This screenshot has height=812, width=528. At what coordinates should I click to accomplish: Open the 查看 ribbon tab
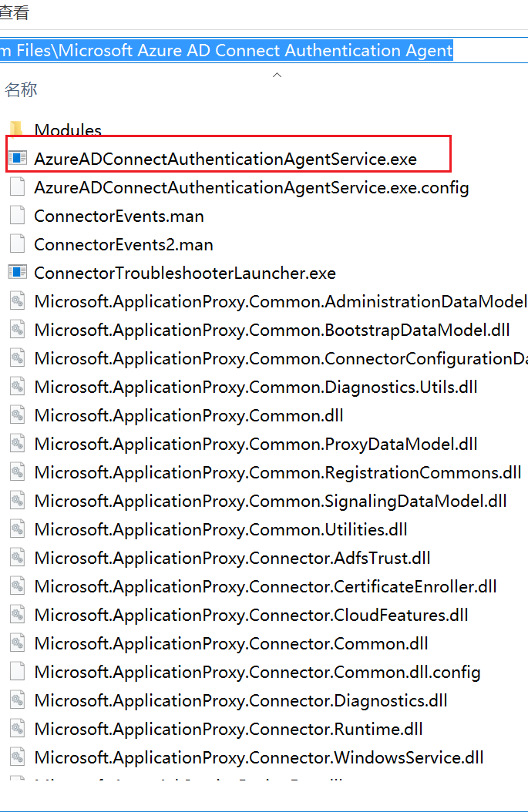click(x=14, y=12)
